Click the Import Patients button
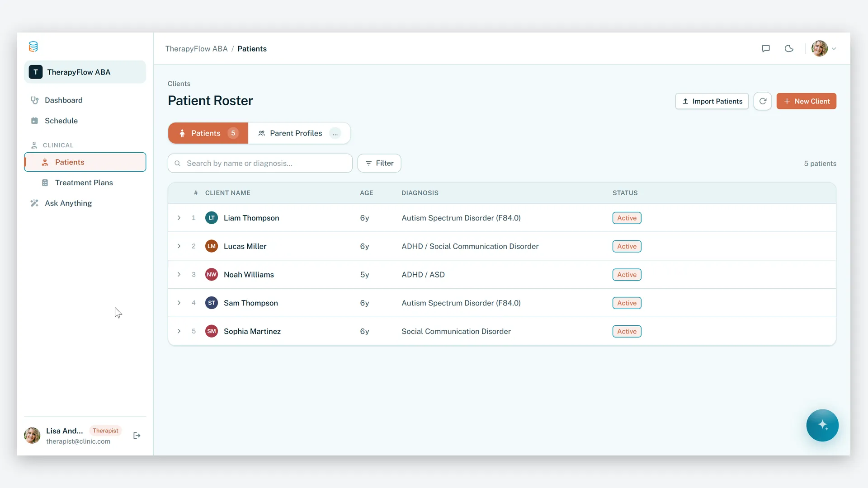The width and height of the screenshot is (868, 488). (x=712, y=101)
